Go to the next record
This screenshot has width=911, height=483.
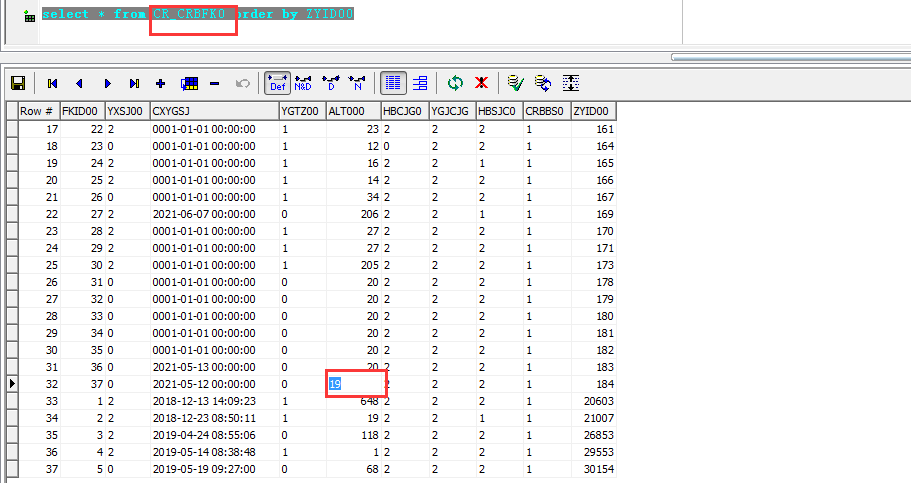(107, 83)
